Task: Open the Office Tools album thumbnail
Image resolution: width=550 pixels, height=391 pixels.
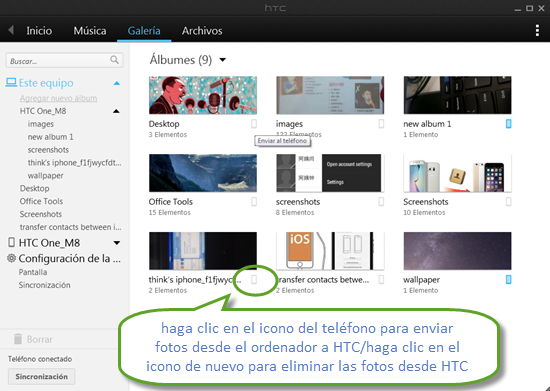Action: (x=203, y=173)
